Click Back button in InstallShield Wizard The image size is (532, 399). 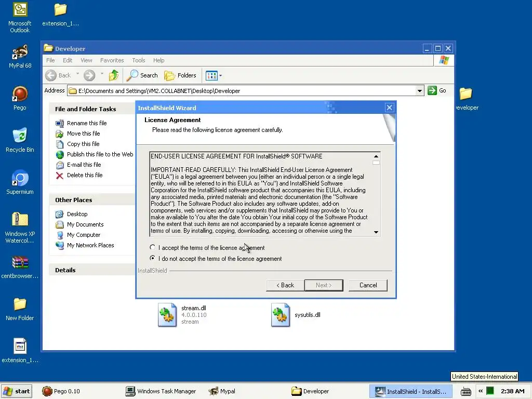click(285, 285)
